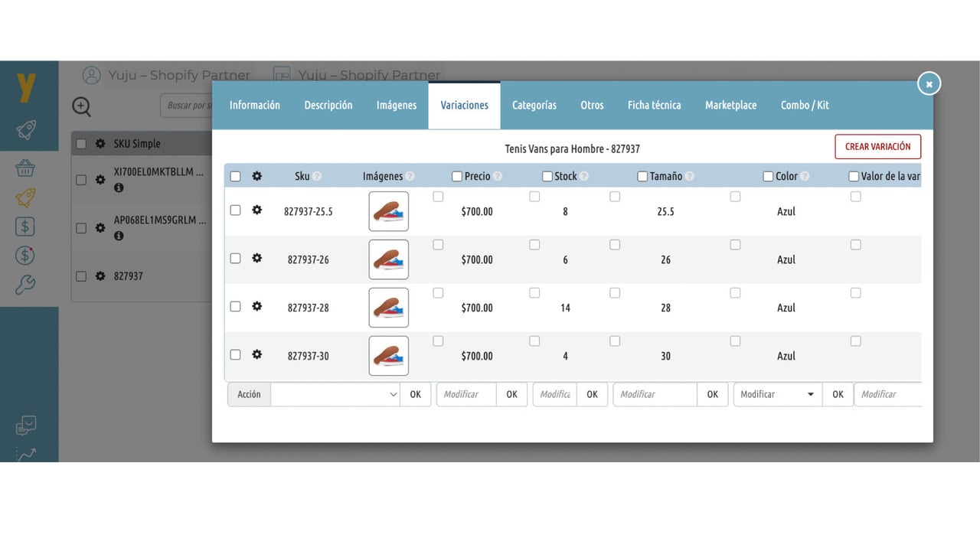Open the shopping basket sidebar icon
The height and width of the screenshot is (551, 980).
[x=25, y=168]
